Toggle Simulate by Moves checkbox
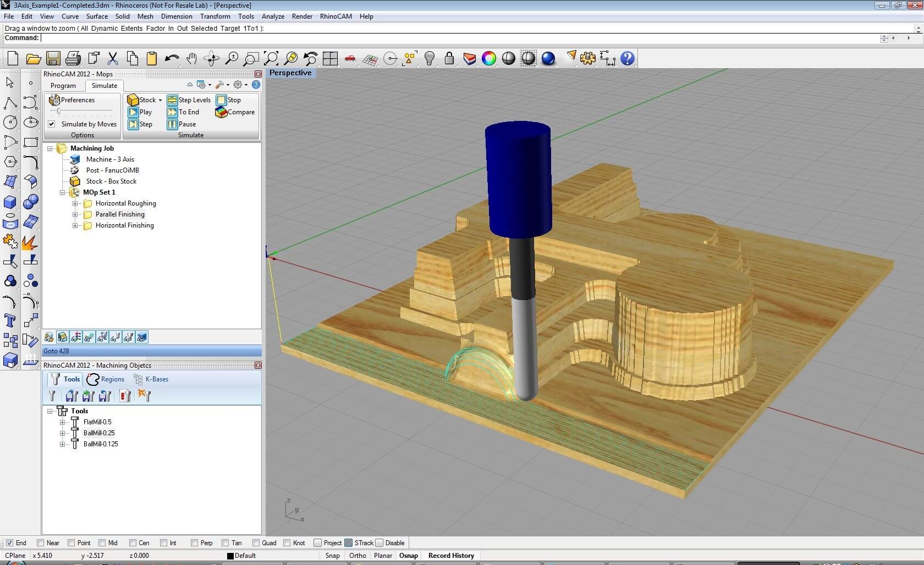The height and width of the screenshot is (565, 924). click(52, 124)
